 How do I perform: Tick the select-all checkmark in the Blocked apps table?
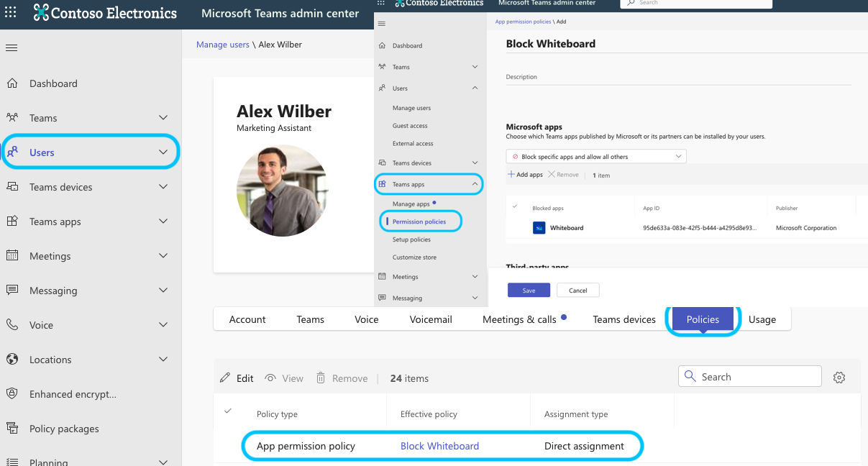click(514, 207)
